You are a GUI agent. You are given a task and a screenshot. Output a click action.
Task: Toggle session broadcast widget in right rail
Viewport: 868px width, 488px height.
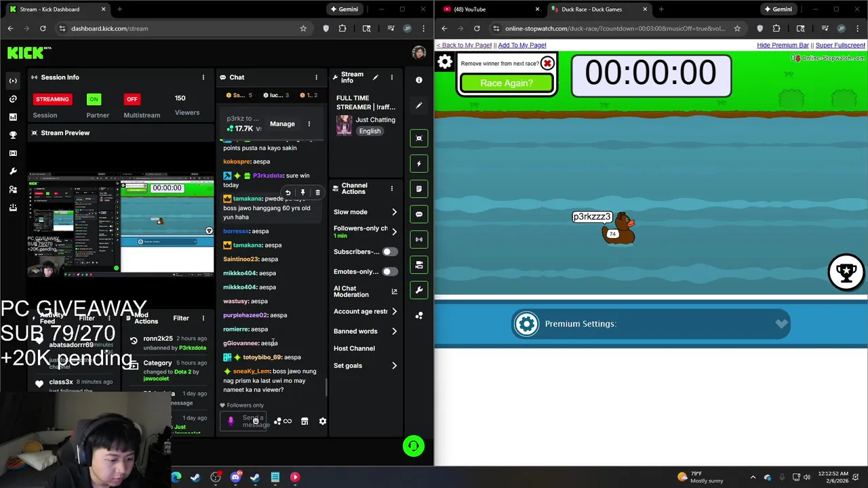[x=419, y=239]
